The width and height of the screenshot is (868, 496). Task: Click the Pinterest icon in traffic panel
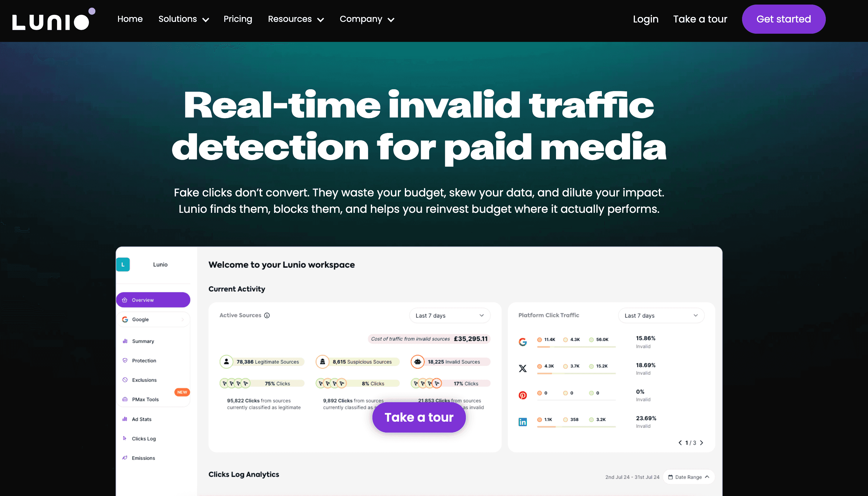point(522,395)
